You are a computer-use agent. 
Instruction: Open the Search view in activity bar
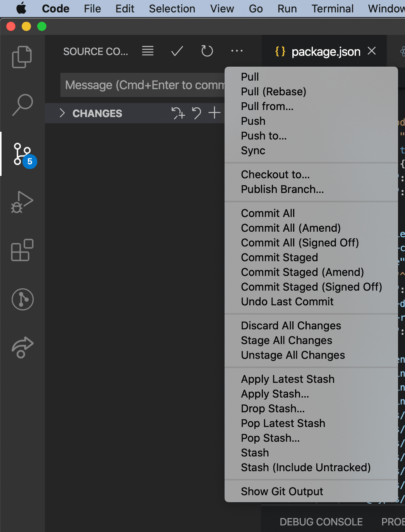click(x=22, y=105)
